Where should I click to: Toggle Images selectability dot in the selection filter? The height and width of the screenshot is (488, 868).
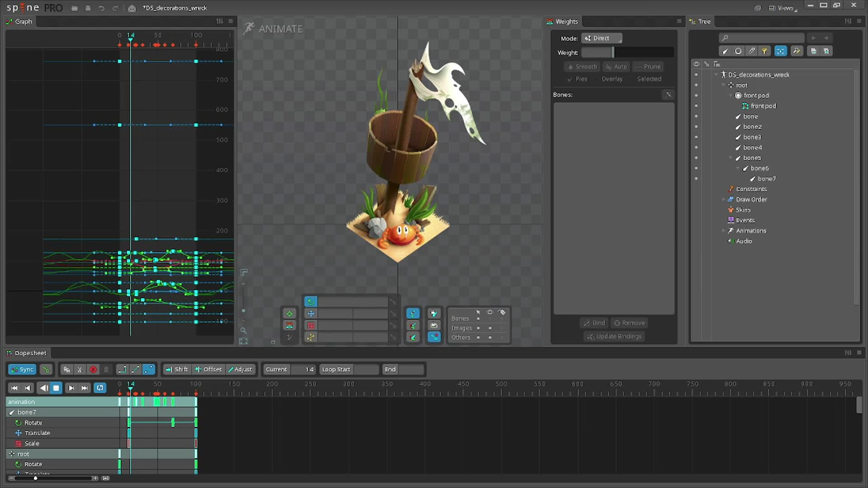click(478, 328)
